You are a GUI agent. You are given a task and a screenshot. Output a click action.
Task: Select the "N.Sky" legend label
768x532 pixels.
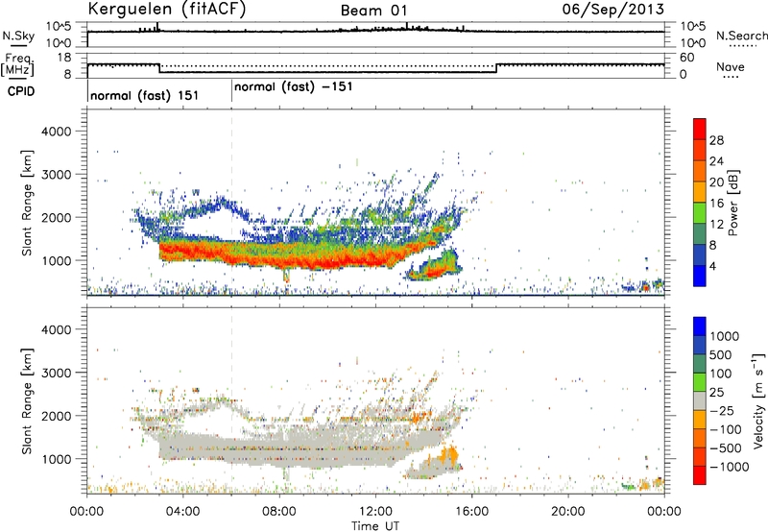(18, 36)
